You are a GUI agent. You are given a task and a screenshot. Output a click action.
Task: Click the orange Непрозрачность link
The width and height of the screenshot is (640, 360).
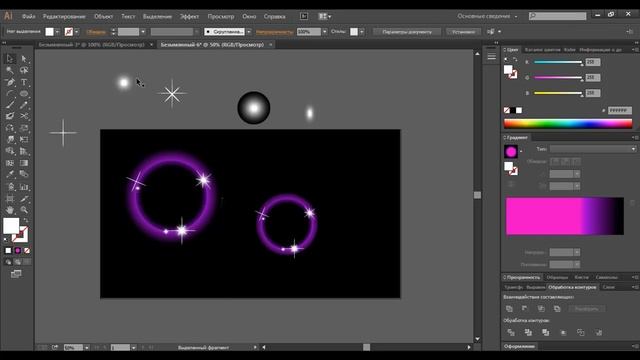pos(274,32)
